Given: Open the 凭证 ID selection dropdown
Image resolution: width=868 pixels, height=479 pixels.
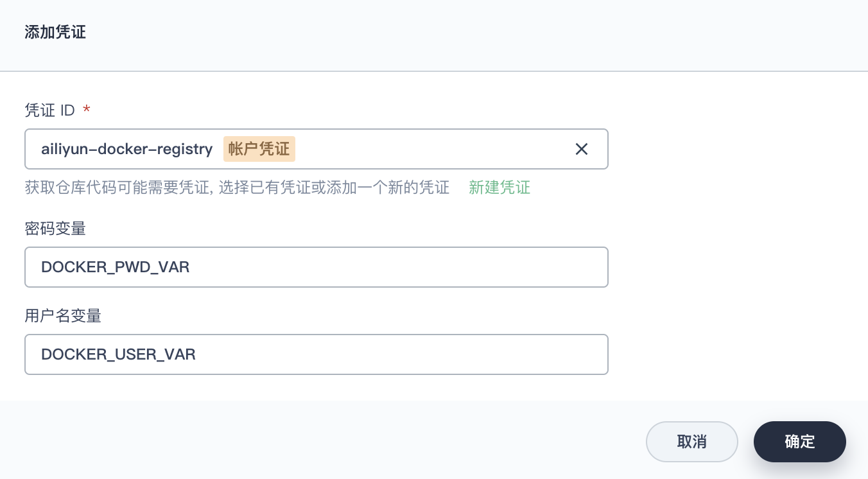Looking at the screenshot, I should point(317,149).
